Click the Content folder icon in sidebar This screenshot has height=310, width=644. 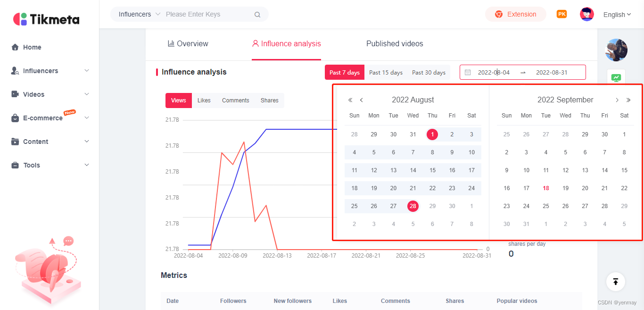point(15,142)
